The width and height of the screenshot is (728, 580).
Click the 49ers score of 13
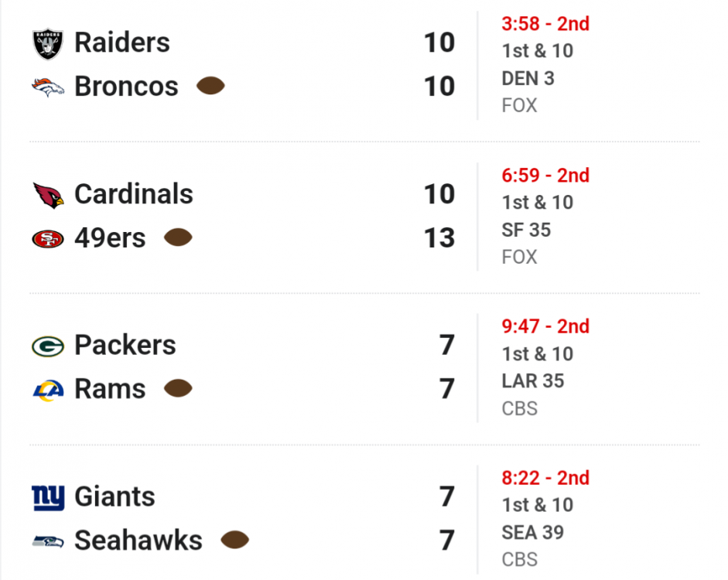pos(439,238)
